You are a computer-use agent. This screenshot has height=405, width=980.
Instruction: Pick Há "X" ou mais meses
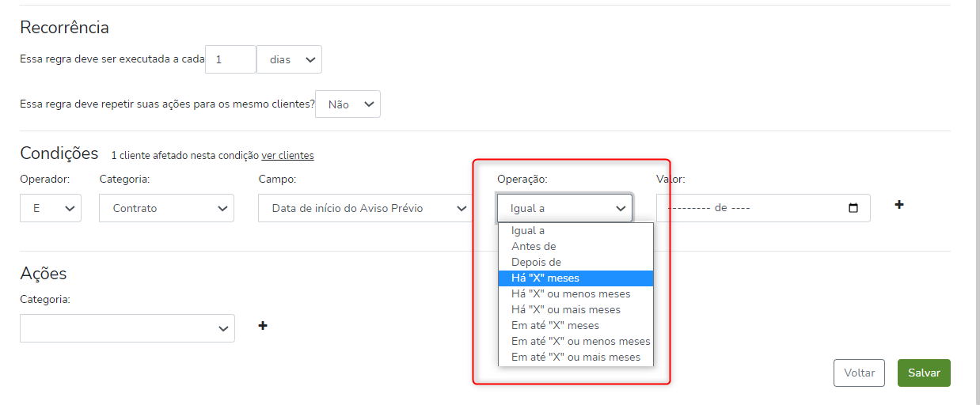click(566, 310)
